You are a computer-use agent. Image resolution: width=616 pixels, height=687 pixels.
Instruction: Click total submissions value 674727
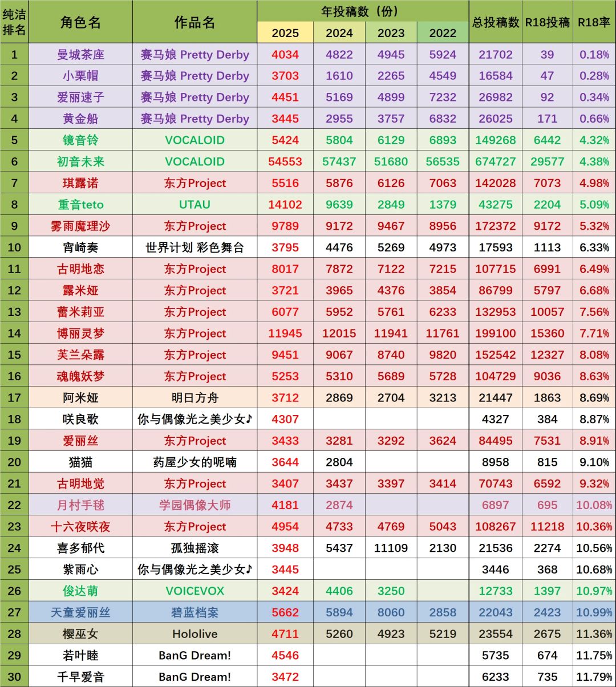[x=496, y=162]
